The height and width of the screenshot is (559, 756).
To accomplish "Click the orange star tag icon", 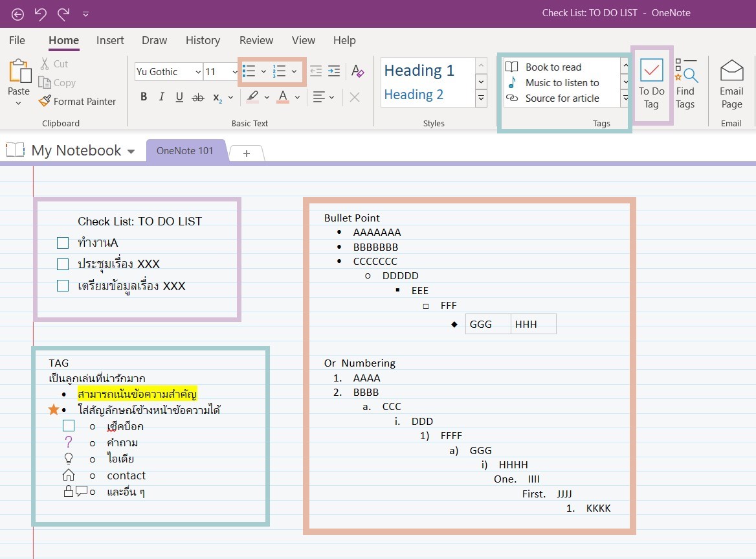I will click(x=54, y=410).
